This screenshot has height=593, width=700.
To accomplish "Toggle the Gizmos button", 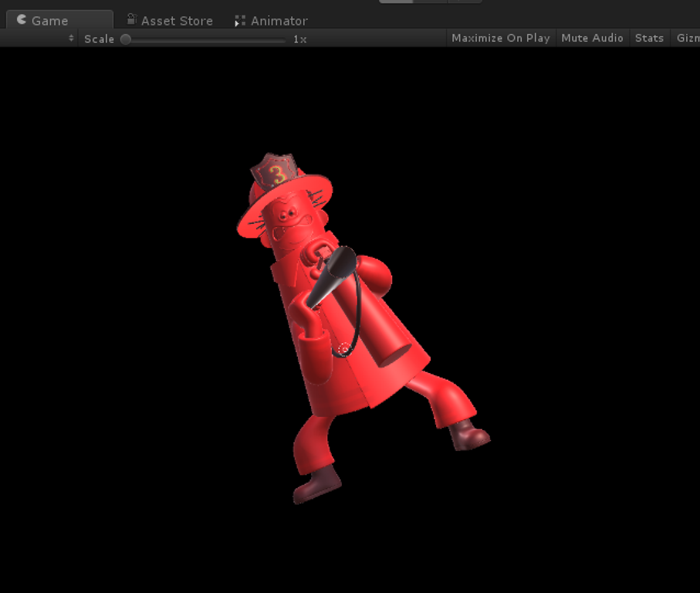I will coord(685,39).
